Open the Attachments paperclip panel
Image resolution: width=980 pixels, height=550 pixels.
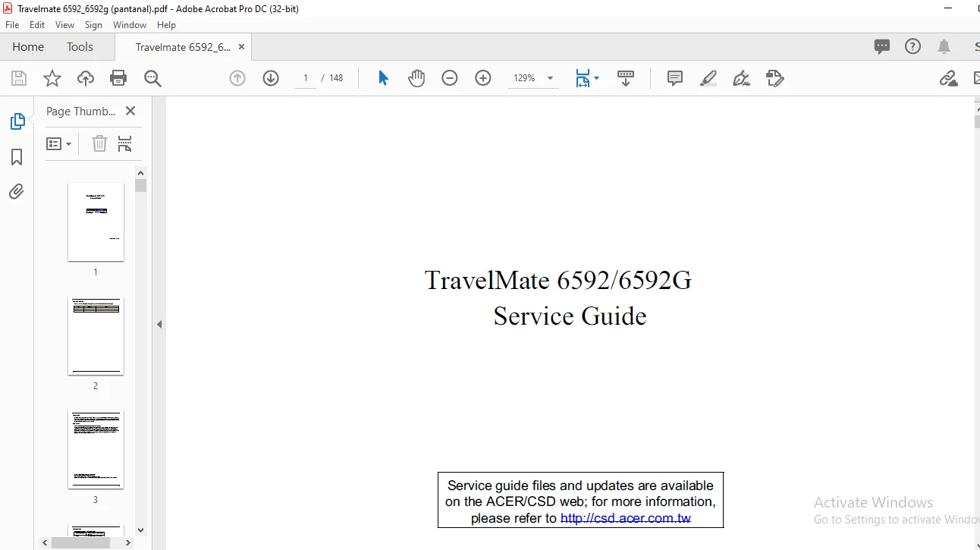[17, 192]
